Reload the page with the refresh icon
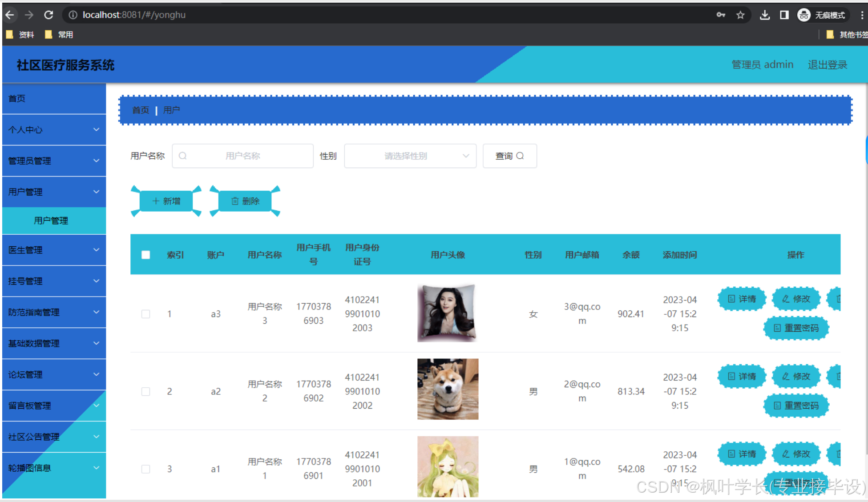 coord(48,15)
